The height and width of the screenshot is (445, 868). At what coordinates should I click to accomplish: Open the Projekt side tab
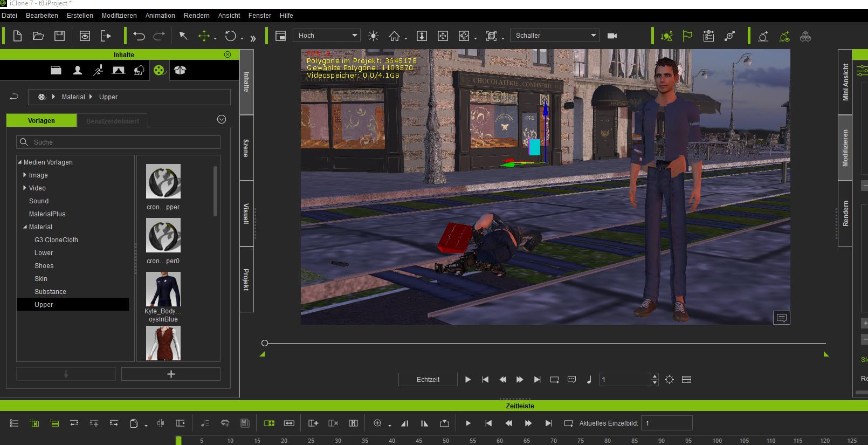246,279
